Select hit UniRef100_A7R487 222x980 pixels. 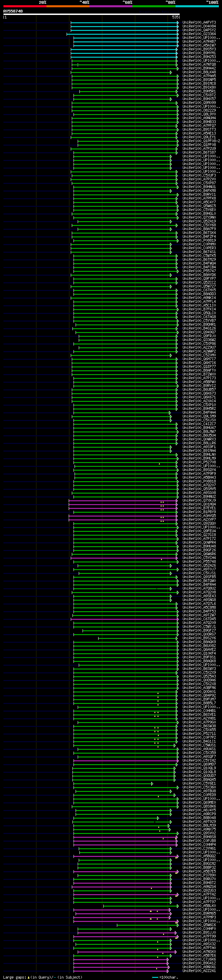pos(199,41)
